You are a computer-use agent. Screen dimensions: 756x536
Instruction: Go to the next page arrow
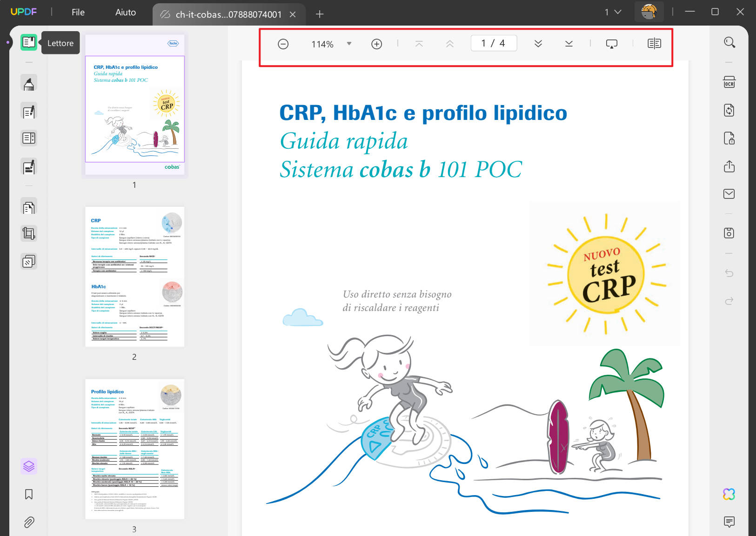pyautogui.click(x=538, y=44)
